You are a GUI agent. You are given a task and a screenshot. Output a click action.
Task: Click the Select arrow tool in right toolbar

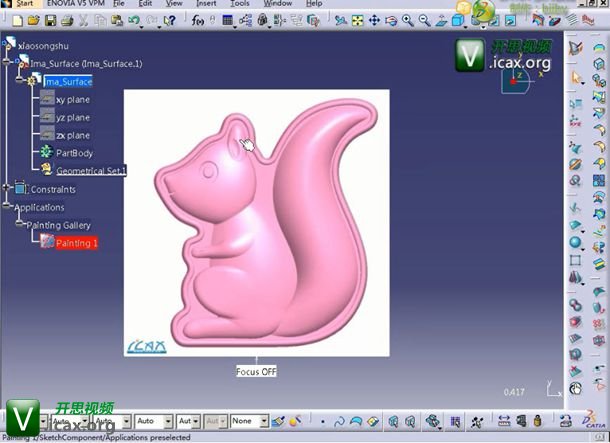575,77
